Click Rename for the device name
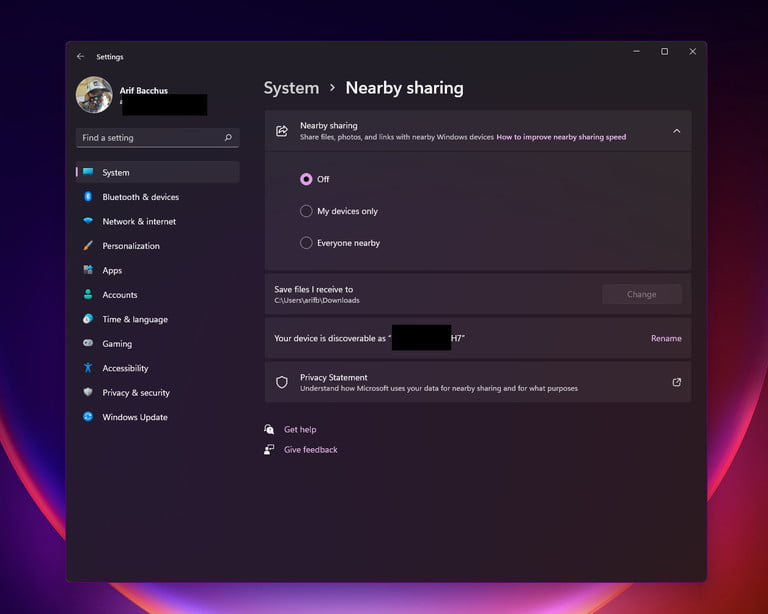 pyautogui.click(x=666, y=338)
